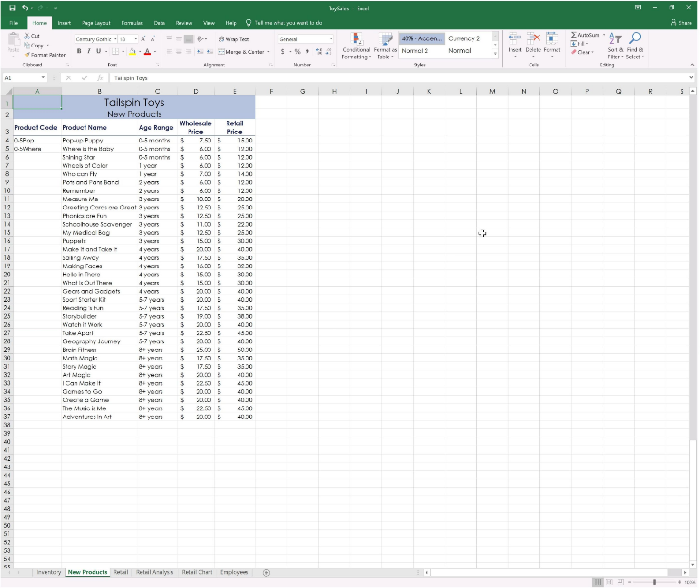700x588 pixels.
Task: Decrease decimal places
Action: [328, 51]
